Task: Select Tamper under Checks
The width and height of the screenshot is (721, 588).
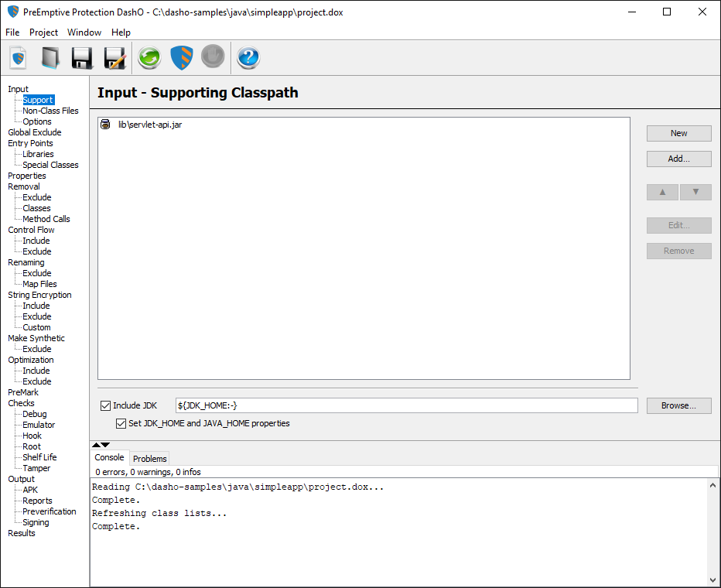Action: pos(37,468)
